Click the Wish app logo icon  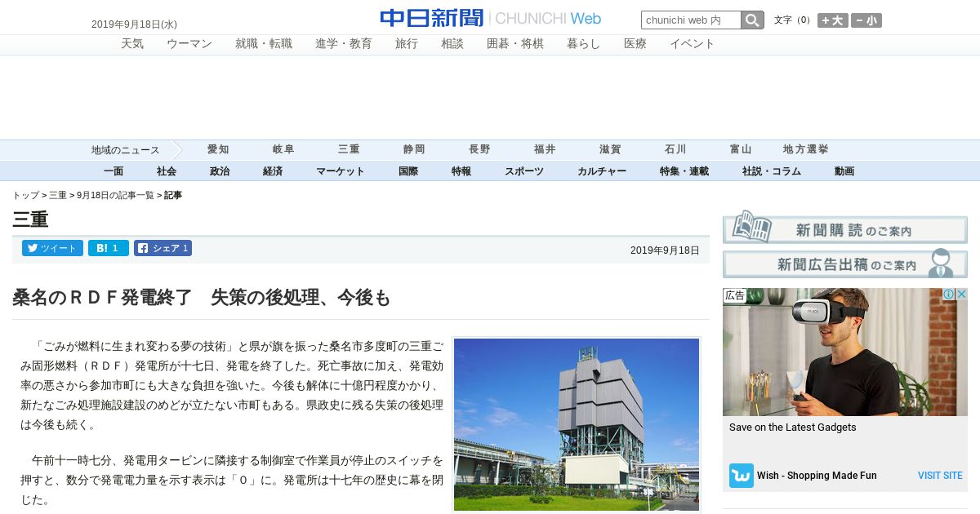(x=742, y=476)
